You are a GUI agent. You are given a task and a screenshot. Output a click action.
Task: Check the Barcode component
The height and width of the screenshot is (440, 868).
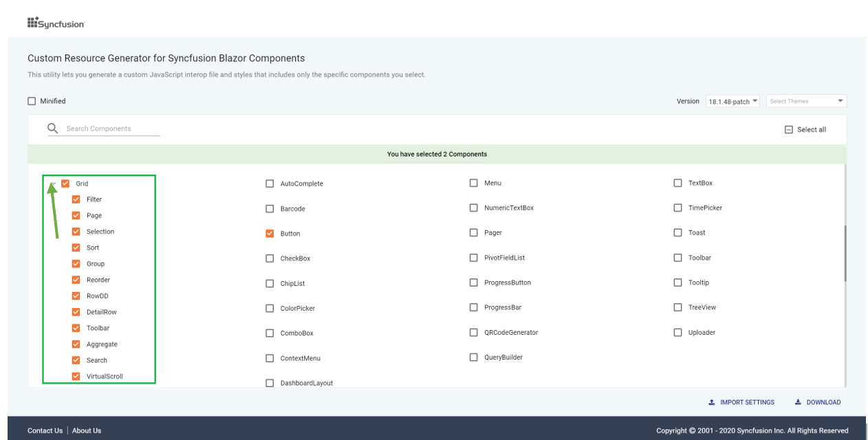[270, 208]
